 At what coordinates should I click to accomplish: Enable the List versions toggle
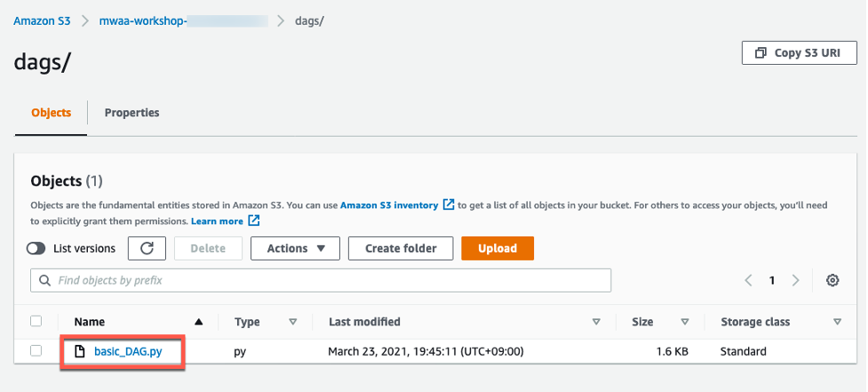(x=36, y=249)
